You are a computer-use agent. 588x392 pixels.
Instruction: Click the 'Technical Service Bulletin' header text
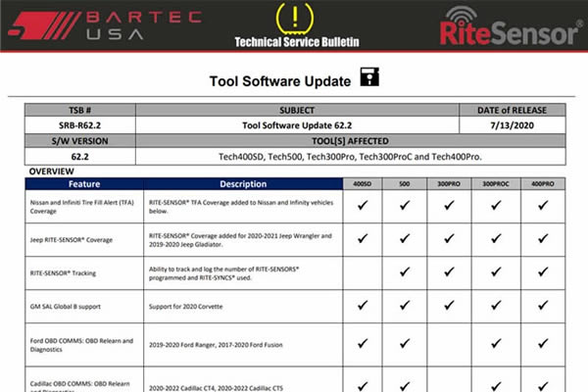(297, 42)
